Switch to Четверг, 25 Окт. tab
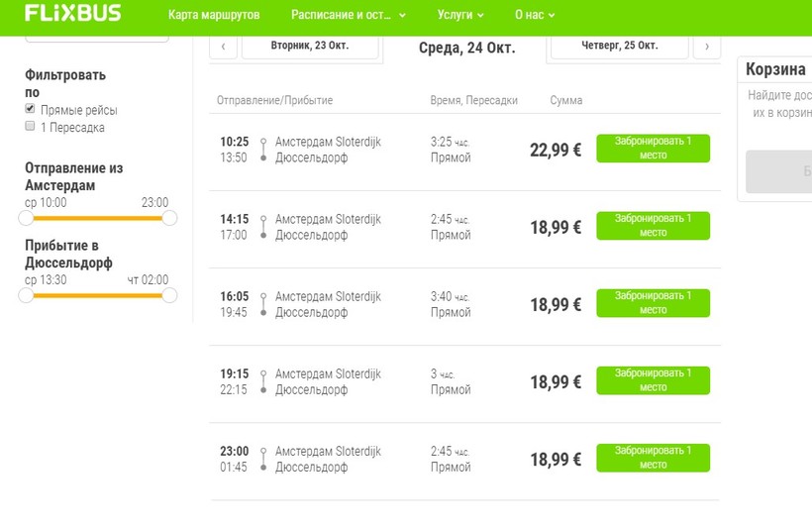 (x=620, y=46)
